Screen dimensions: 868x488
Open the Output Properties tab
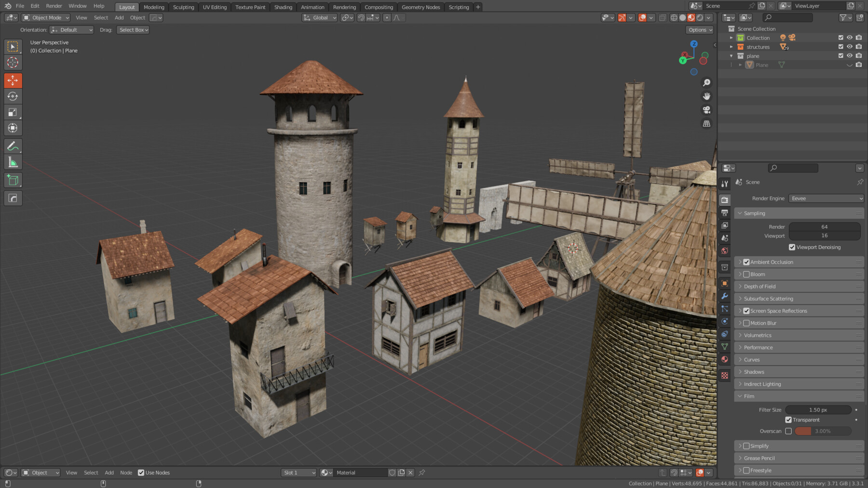tap(724, 212)
